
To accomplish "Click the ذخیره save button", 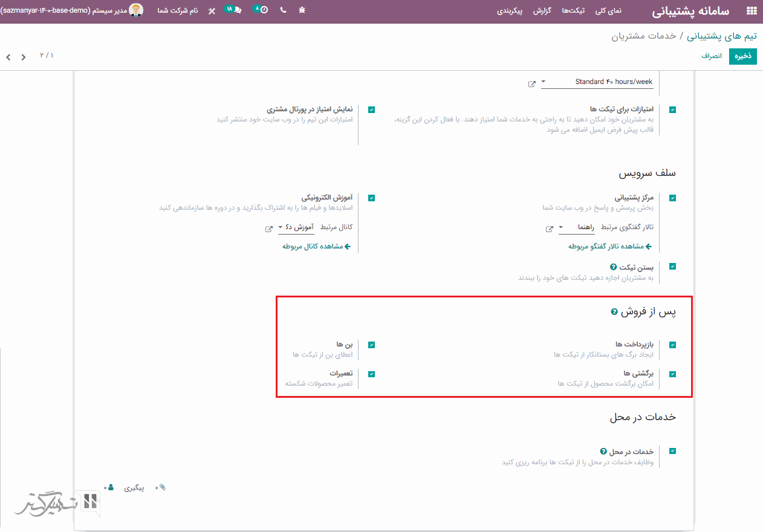I will click(742, 56).
